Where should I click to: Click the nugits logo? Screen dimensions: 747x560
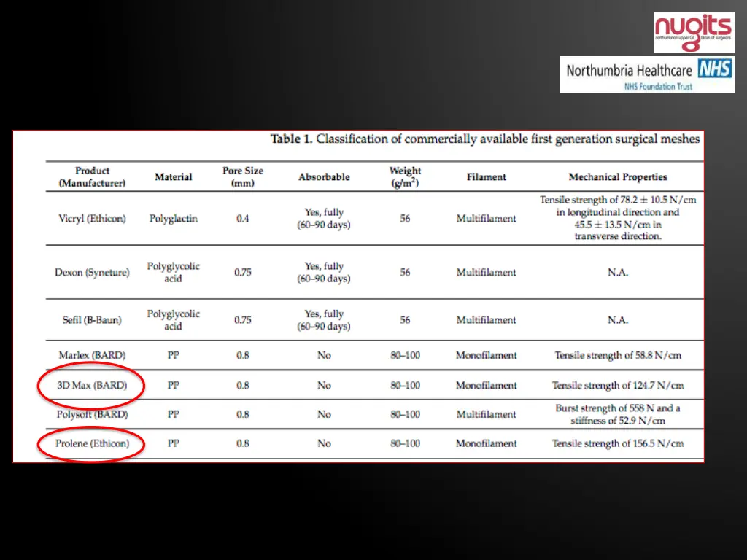pos(694,33)
